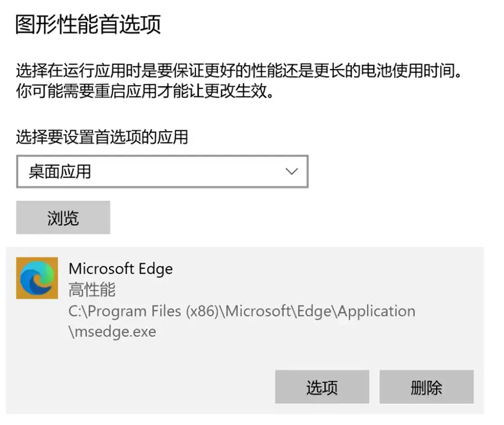Viewport: 504px width, 425px height.
Task: Remove Edge with the 删除 button
Action: pos(426,387)
